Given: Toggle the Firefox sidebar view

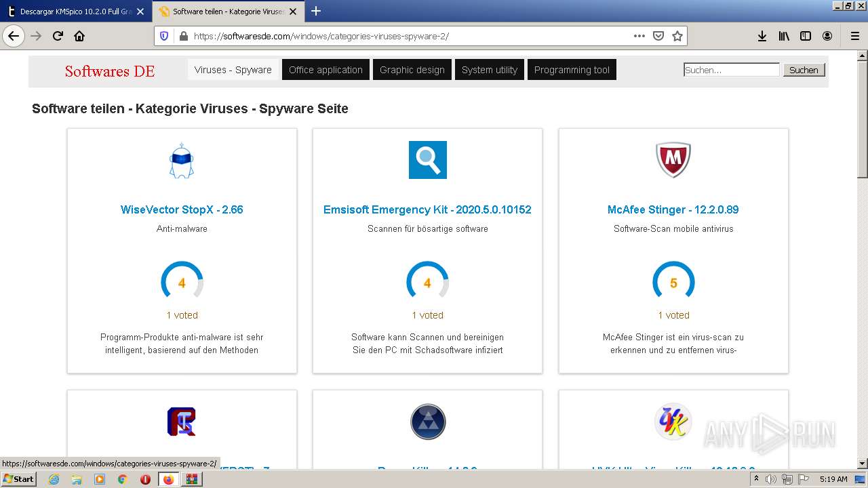Looking at the screenshot, I should click(x=806, y=36).
